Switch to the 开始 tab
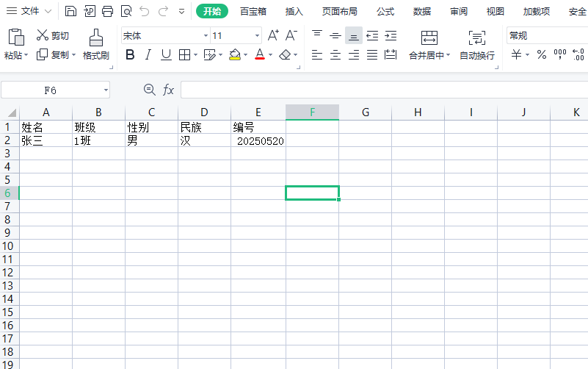Viewport: 588px width, 369px height. coord(212,11)
